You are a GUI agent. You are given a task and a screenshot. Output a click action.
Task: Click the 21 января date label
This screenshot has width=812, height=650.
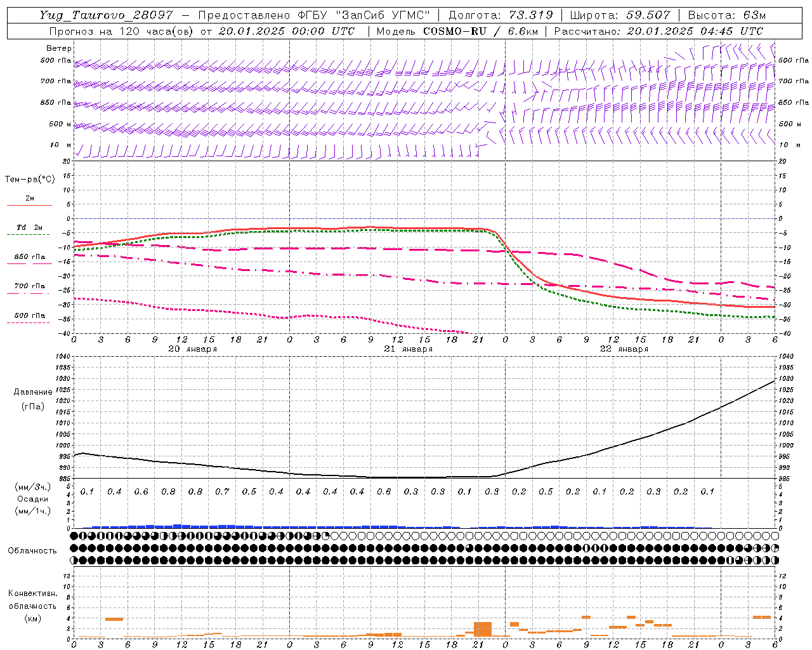click(x=409, y=349)
